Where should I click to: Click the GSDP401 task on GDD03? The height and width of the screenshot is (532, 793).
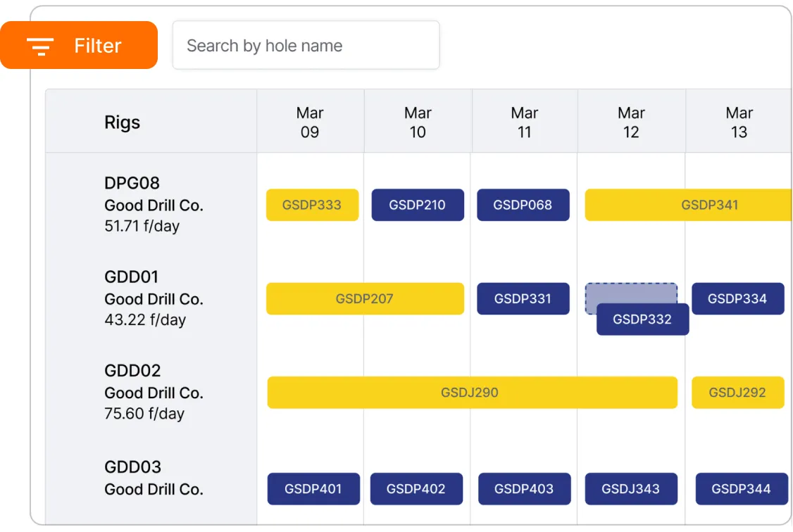(x=313, y=488)
